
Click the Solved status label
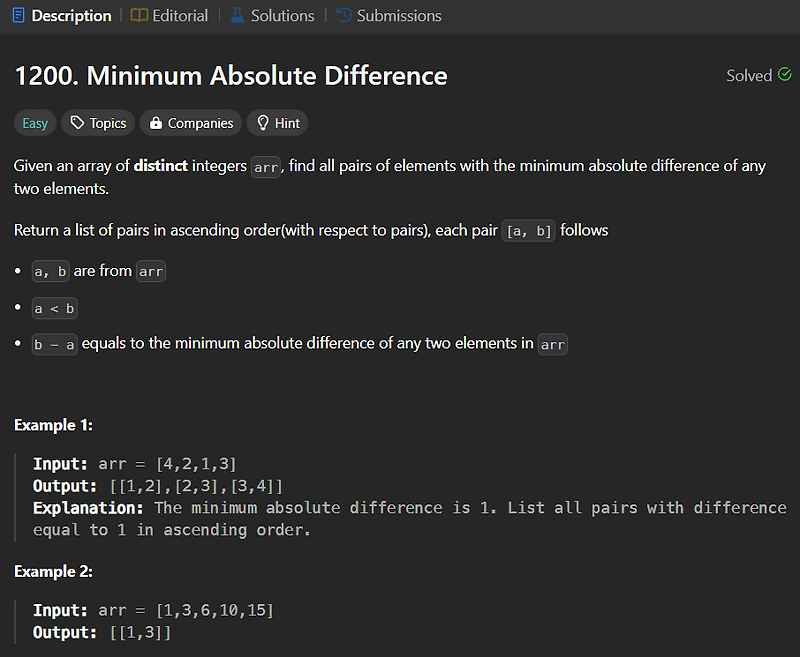tap(749, 75)
